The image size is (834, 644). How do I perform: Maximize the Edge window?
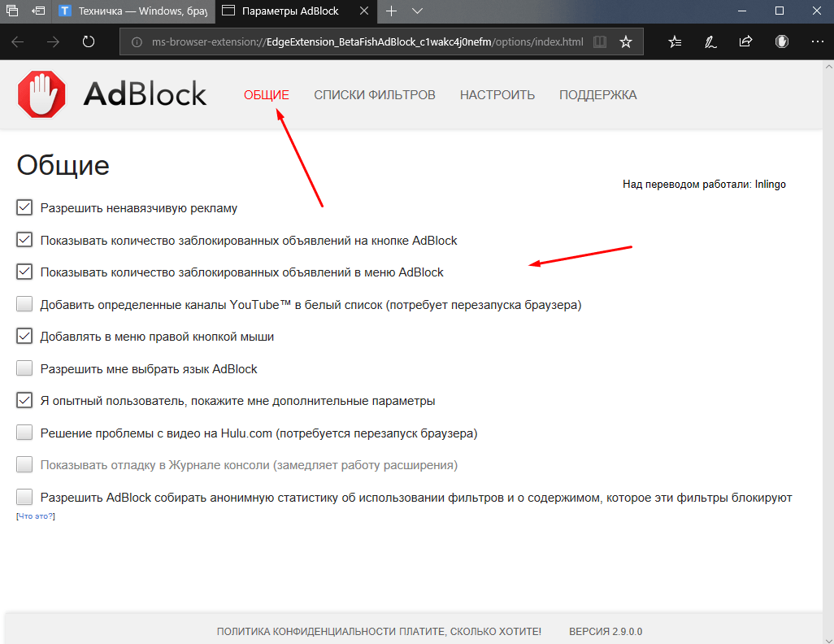pyautogui.click(x=780, y=11)
